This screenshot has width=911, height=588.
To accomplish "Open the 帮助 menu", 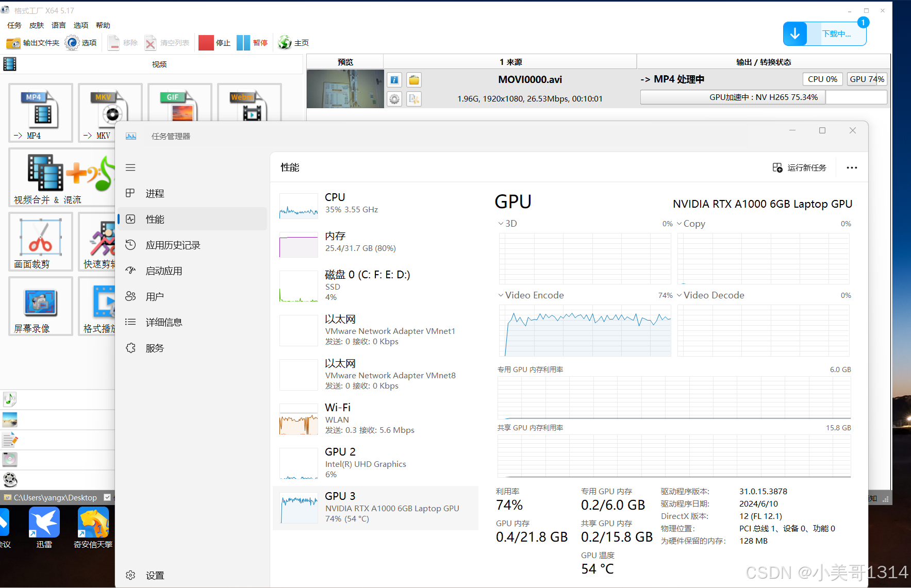I will point(103,25).
